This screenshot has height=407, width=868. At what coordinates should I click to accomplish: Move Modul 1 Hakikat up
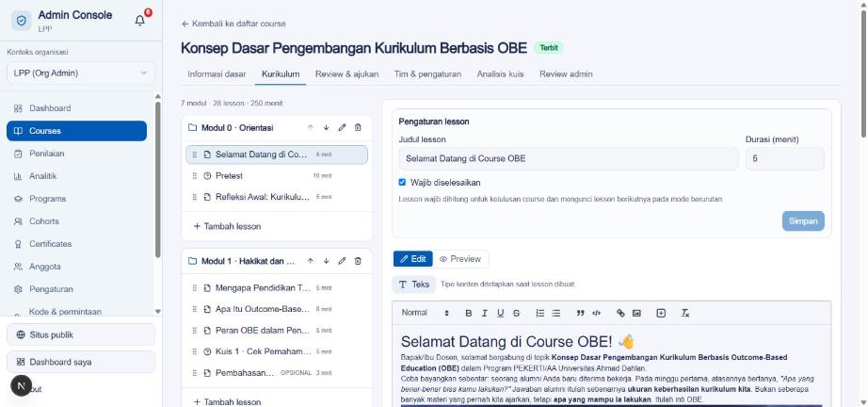(x=310, y=261)
